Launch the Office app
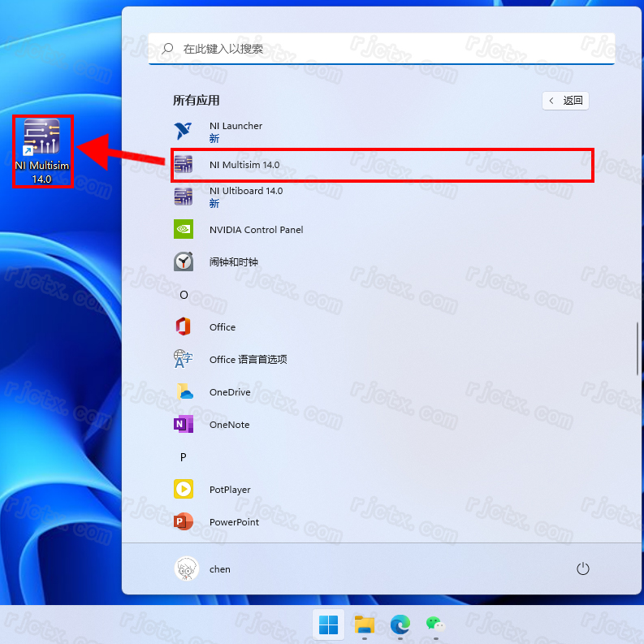644x644 pixels. click(x=222, y=327)
